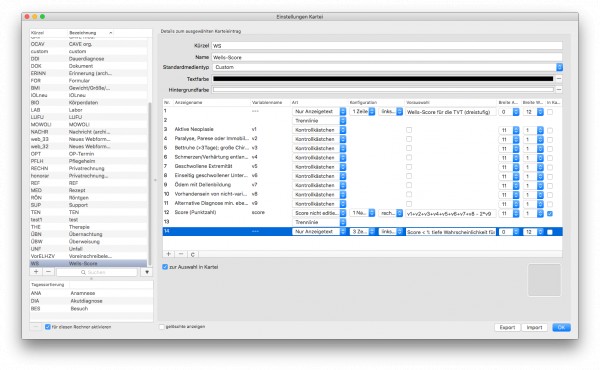Add a new Kartei entry in left list
Screen dimensions: 600x370
pyautogui.click(x=36, y=272)
